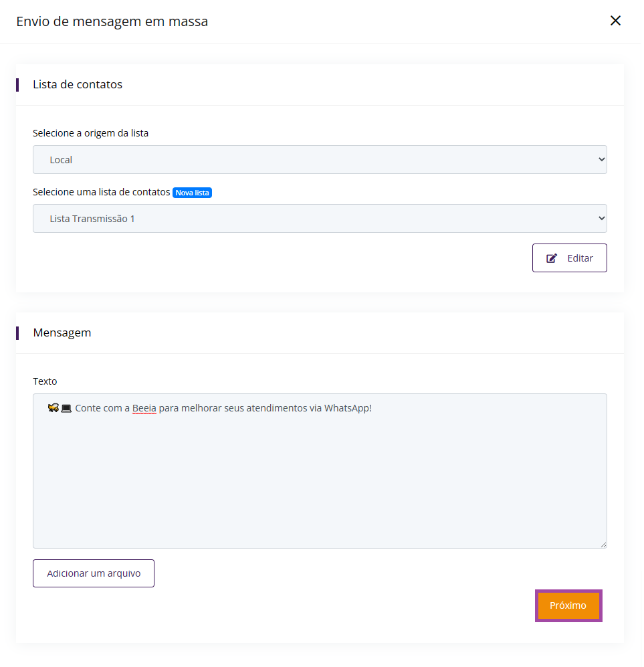The height and width of the screenshot is (667, 644).
Task: Open the Lista Transmissão 1 contact list dropdown
Action: click(320, 218)
